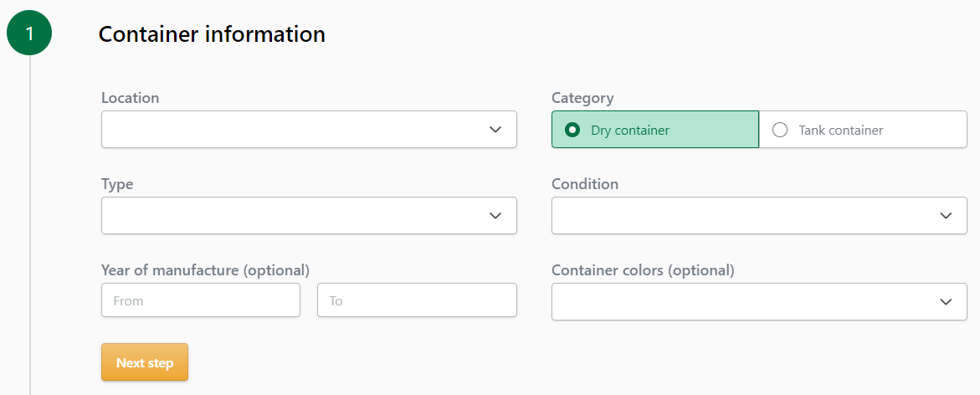Click the Container colors label
980x395 pixels.
pos(643,270)
